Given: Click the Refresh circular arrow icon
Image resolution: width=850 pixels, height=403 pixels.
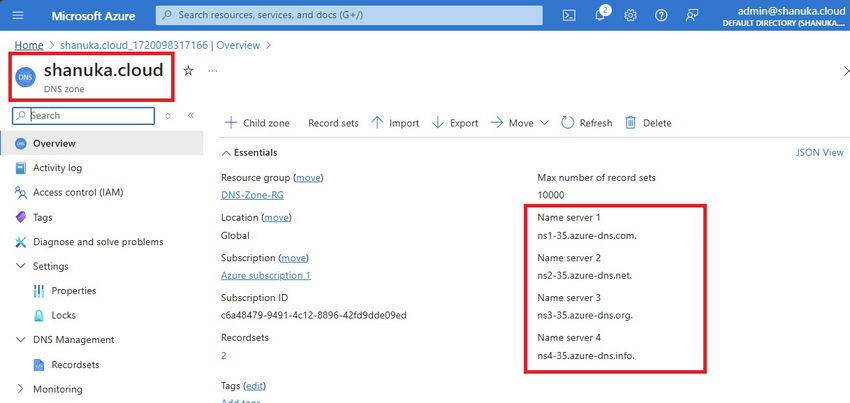Looking at the screenshot, I should [567, 123].
